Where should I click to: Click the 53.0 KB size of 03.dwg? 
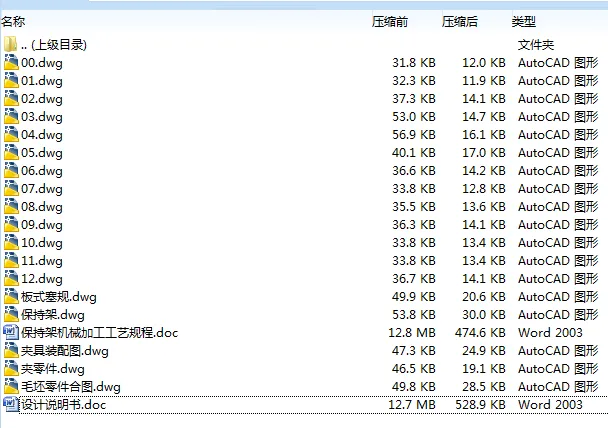tap(414, 117)
